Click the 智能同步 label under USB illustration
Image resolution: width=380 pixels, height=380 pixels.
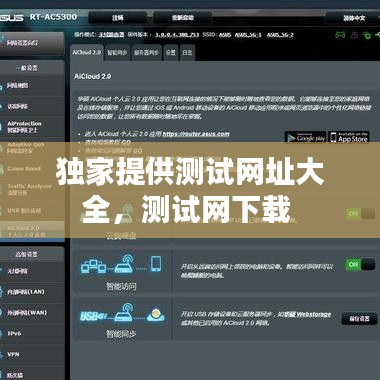coord(121,334)
